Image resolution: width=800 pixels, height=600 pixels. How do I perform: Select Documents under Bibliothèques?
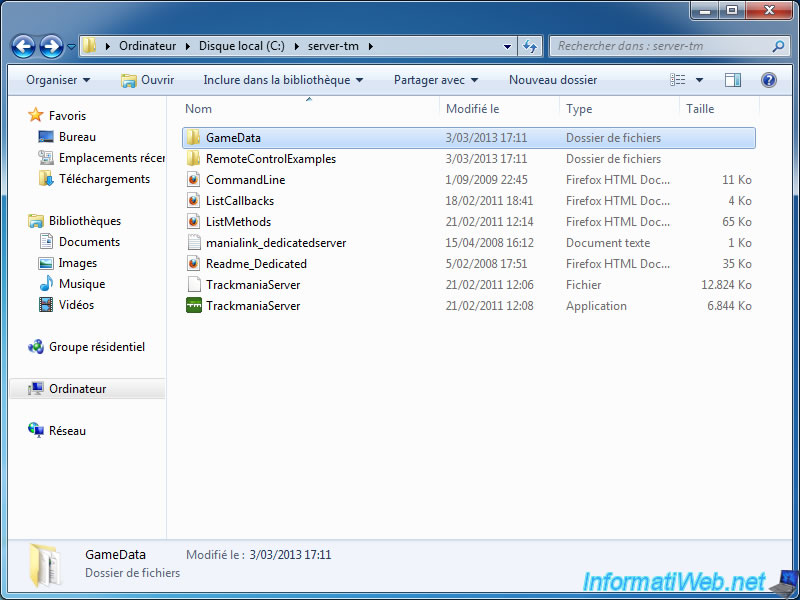(x=89, y=242)
